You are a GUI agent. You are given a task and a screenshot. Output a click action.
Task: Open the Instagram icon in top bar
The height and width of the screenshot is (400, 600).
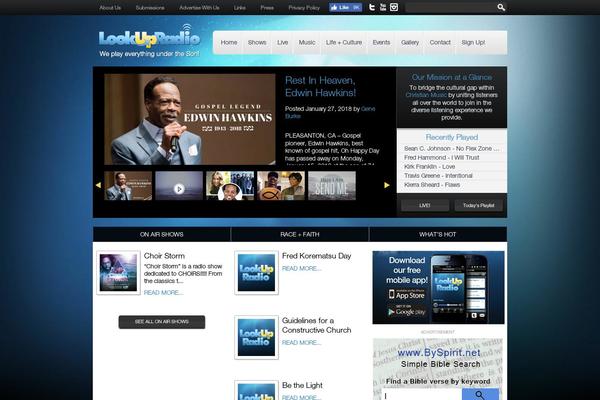tap(394, 7)
